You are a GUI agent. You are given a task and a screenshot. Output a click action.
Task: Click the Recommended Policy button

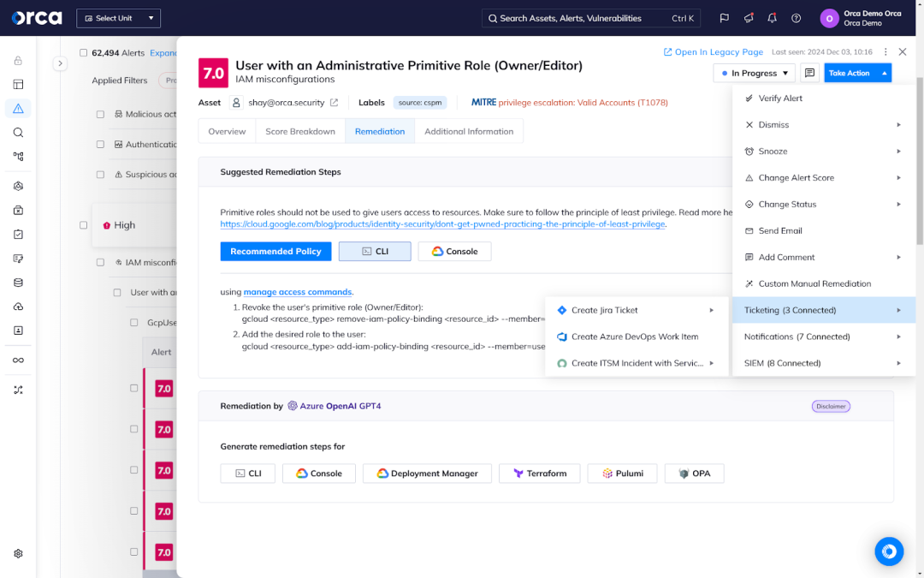pos(275,251)
